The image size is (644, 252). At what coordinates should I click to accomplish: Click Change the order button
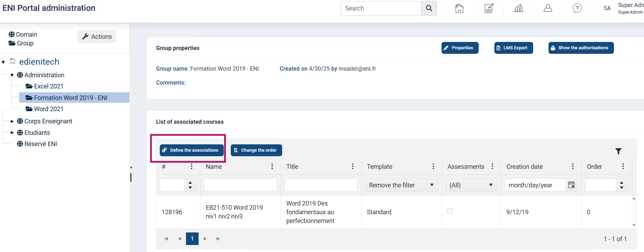click(x=256, y=150)
